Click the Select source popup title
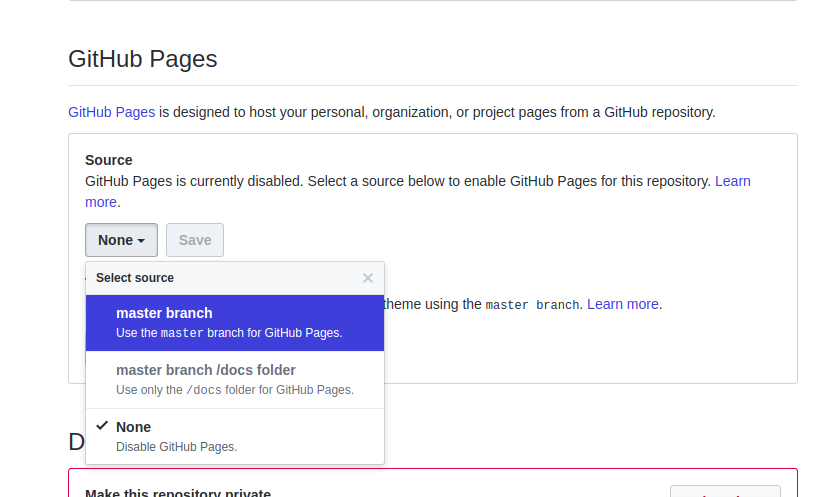The height and width of the screenshot is (497, 823). click(x=135, y=278)
